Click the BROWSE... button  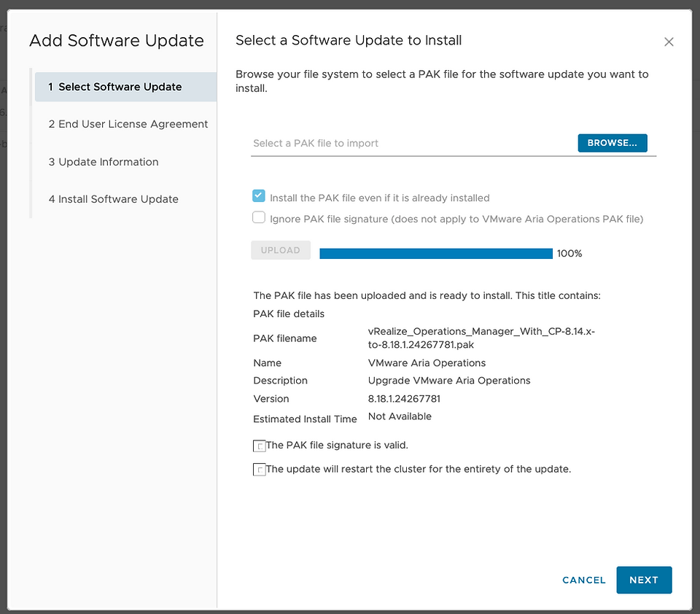[x=612, y=143]
